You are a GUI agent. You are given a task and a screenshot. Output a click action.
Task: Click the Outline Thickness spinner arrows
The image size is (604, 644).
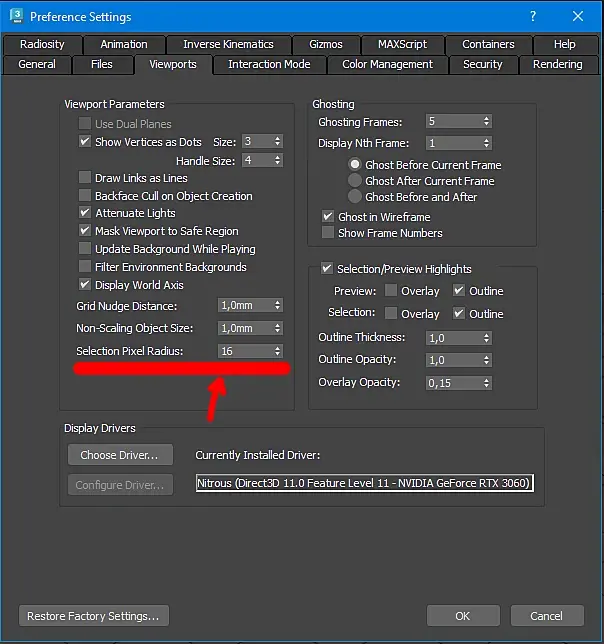[x=486, y=338]
